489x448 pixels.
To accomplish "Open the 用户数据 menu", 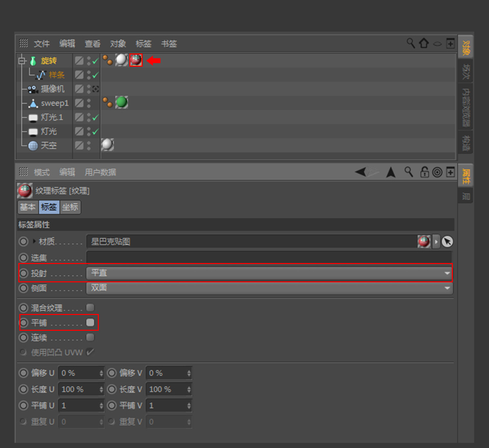I will coord(100,172).
